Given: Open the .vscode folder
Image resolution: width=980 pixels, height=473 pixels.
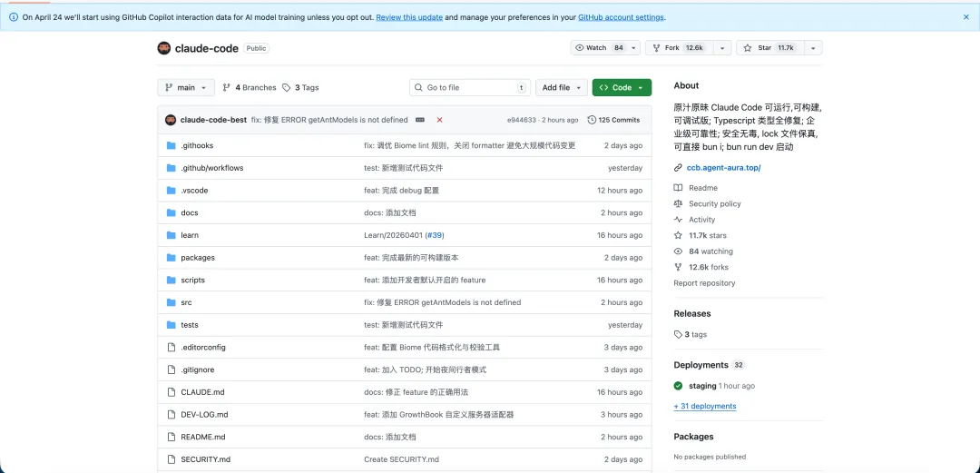Looking at the screenshot, I should click(194, 191).
